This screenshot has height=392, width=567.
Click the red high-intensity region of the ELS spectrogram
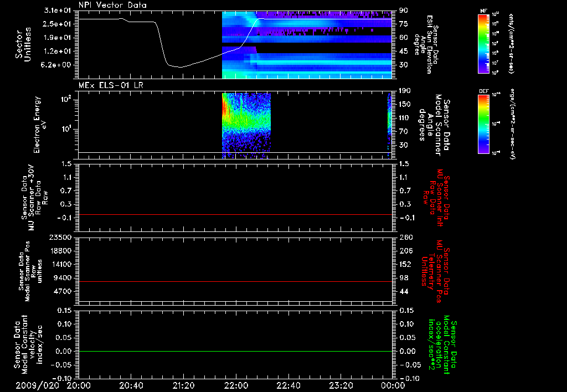tap(225, 107)
